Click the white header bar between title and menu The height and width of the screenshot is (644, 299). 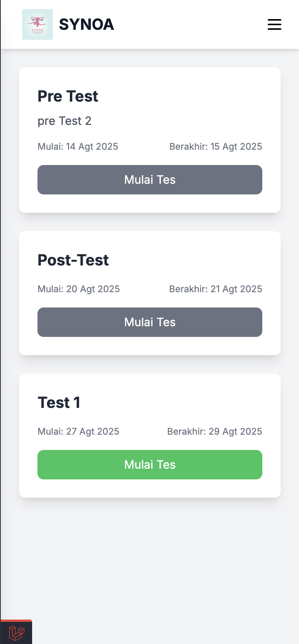tap(191, 24)
